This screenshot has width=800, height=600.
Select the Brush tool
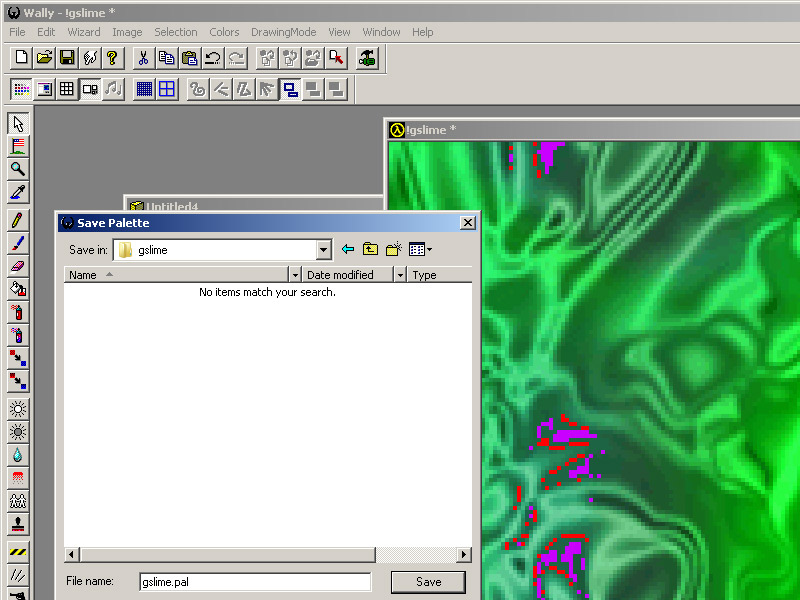tap(18, 243)
